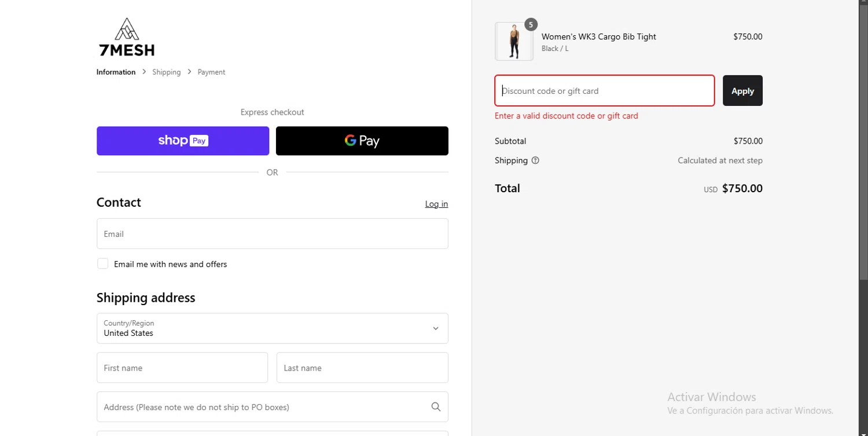Pay with Shop Pay button

pos(183,141)
